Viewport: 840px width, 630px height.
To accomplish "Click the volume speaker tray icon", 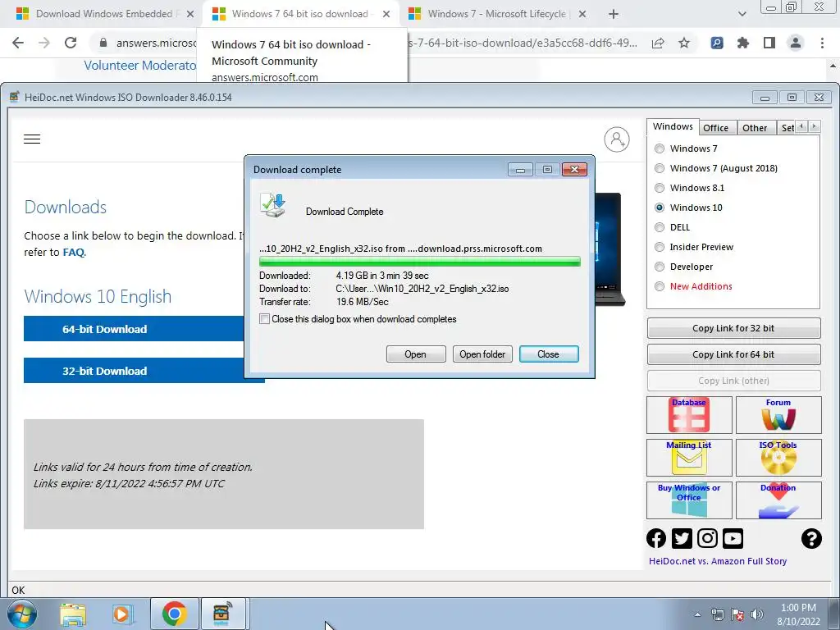I will click(x=757, y=614).
